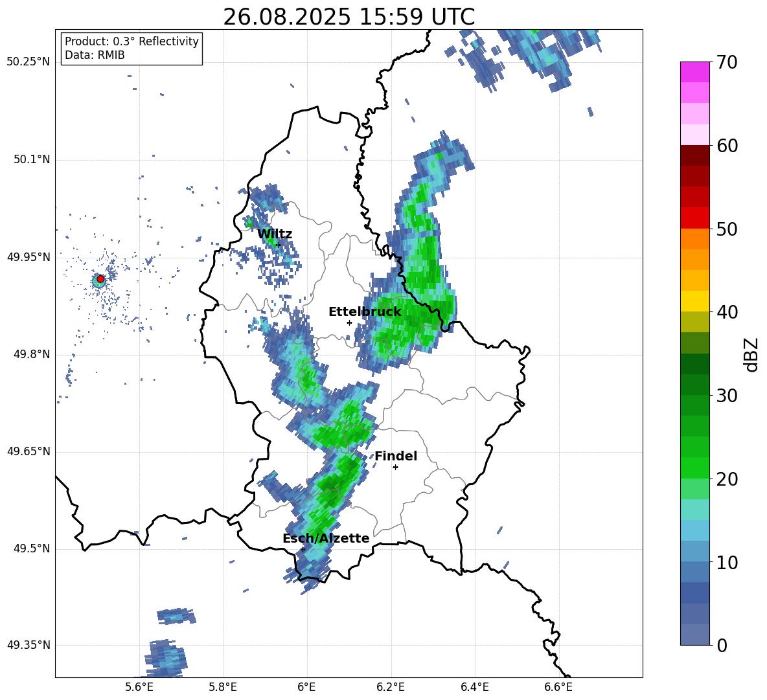Click the dark maroon swatch just below 60

(x=694, y=155)
